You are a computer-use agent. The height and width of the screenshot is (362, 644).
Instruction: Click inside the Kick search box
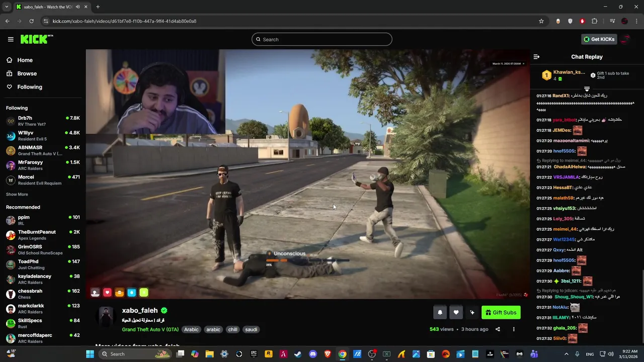tap(322, 39)
